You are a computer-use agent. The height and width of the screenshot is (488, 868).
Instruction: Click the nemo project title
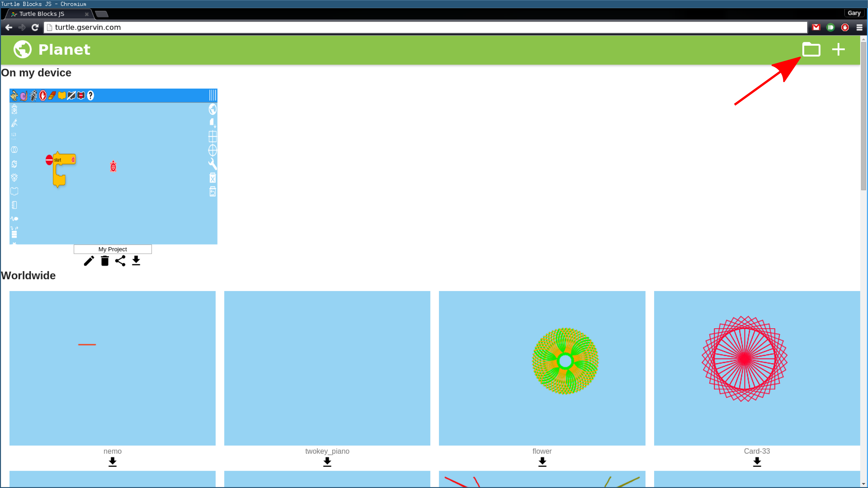[113, 451]
